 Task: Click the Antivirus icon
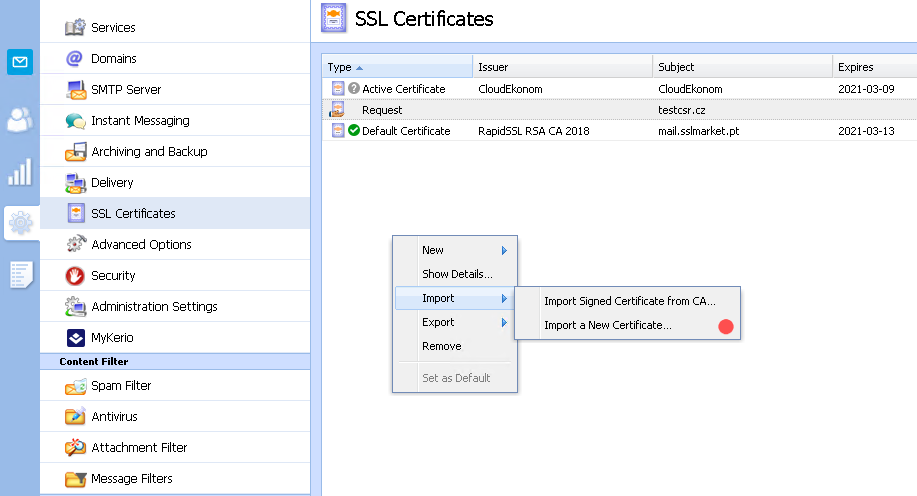point(75,416)
